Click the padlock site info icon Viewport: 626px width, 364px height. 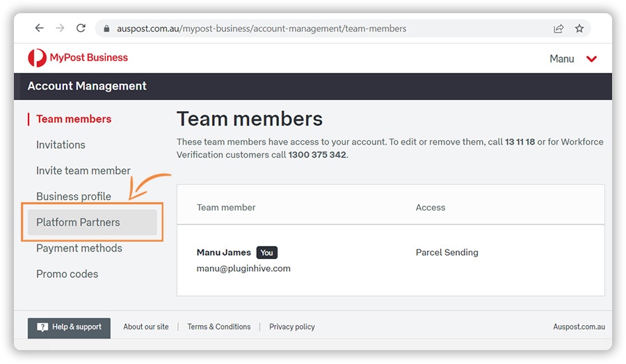(106, 28)
